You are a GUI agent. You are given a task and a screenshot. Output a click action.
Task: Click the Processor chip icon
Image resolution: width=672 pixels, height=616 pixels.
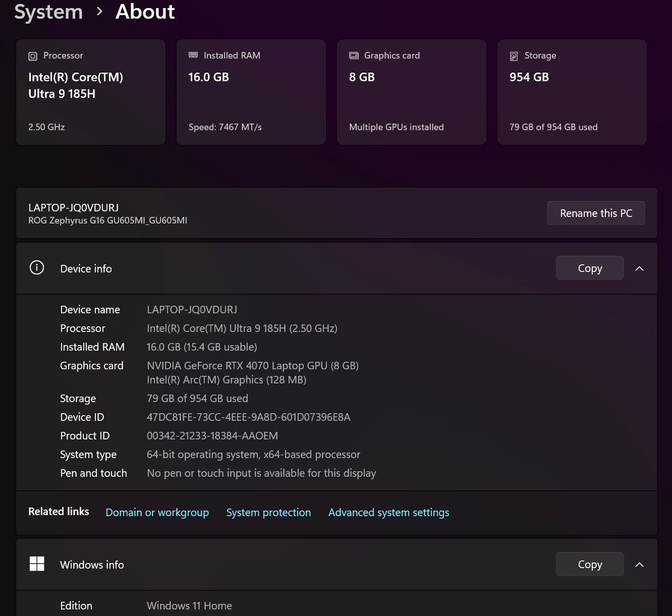coord(33,56)
